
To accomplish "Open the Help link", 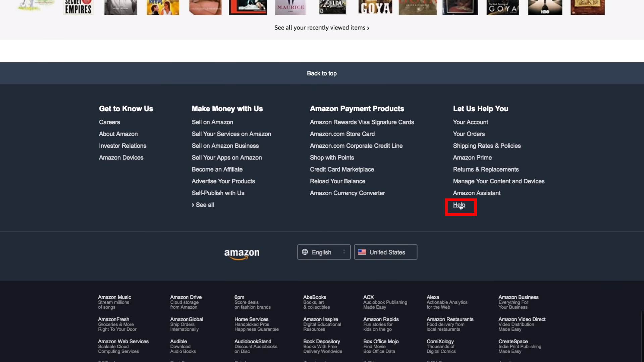I will click(x=459, y=205).
